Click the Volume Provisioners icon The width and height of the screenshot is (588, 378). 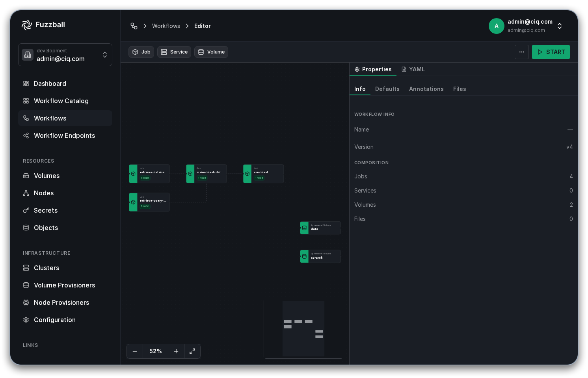[x=26, y=285]
